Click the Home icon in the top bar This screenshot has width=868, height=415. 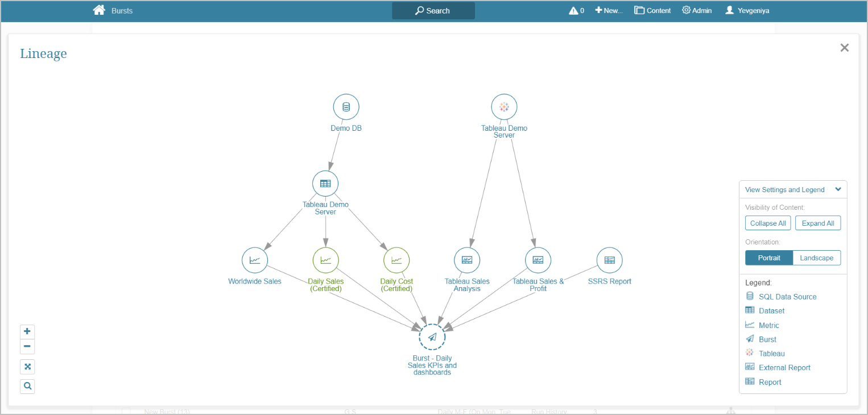pos(99,10)
